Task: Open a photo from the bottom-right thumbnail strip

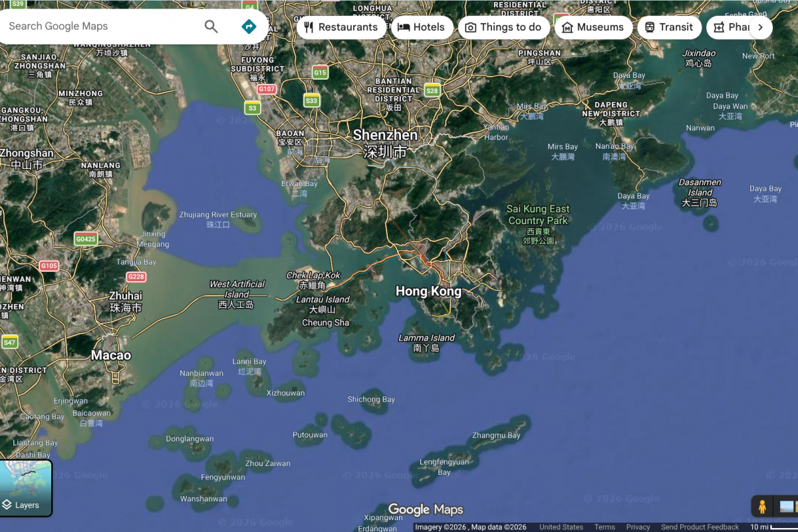Action: click(787, 506)
